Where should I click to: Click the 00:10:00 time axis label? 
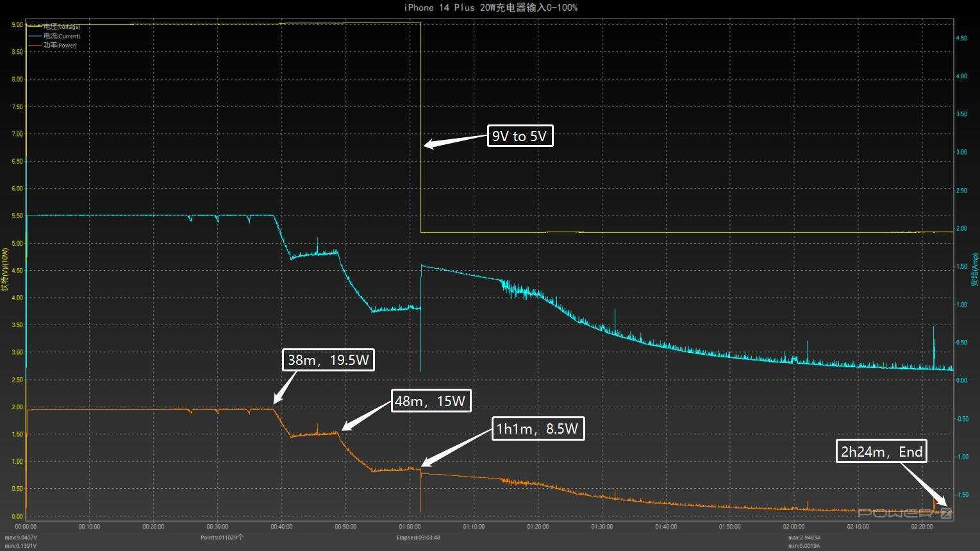click(89, 527)
